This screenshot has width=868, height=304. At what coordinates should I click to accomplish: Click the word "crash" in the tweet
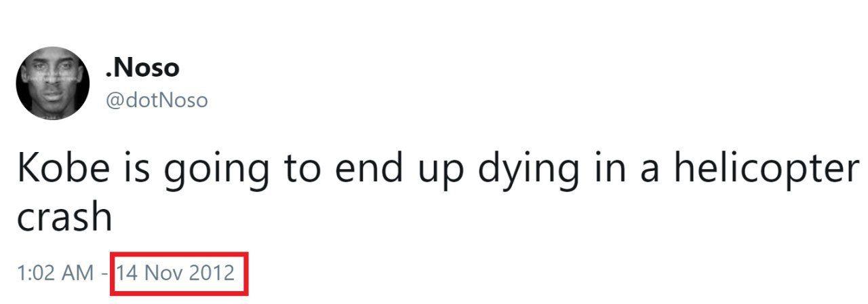point(64,217)
